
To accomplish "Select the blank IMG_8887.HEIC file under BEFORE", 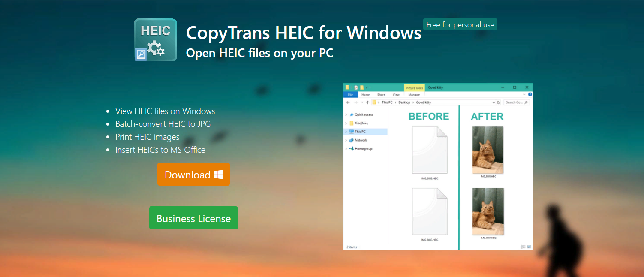I will [x=430, y=211].
